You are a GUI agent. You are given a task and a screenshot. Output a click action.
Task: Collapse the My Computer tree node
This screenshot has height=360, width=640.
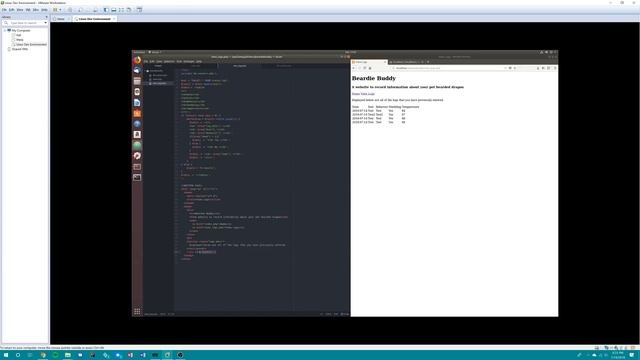pyautogui.click(x=5, y=31)
